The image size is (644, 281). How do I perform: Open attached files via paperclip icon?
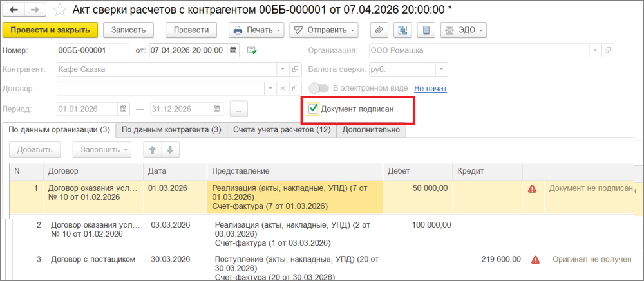(x=381, y=30)
